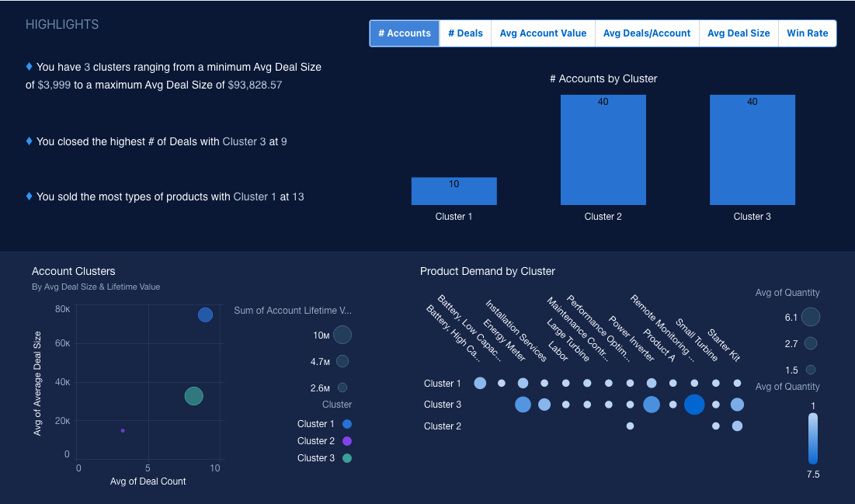The height and width of the screenshot is (504, 855).
Task: Click the purple Cluster 2 legend dot
Action: click(x=347, y=441)
